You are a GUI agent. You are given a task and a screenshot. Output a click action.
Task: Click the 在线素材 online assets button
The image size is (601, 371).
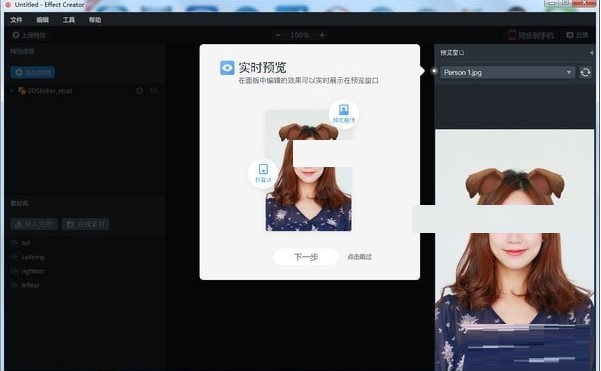click(x=85, y=224)
